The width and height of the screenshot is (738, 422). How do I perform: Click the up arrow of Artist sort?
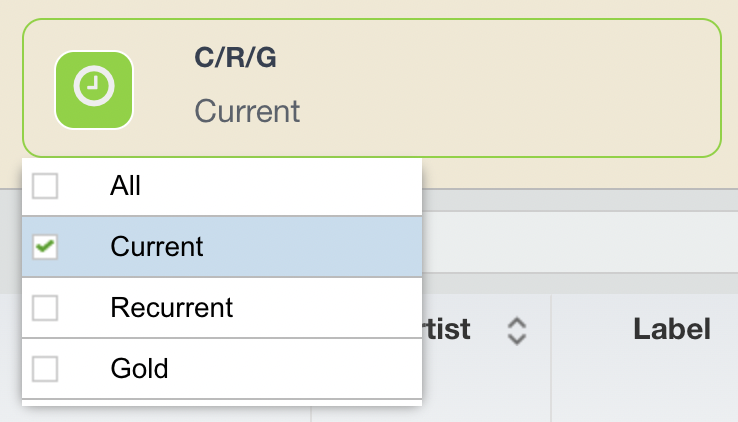click(517, 323)
